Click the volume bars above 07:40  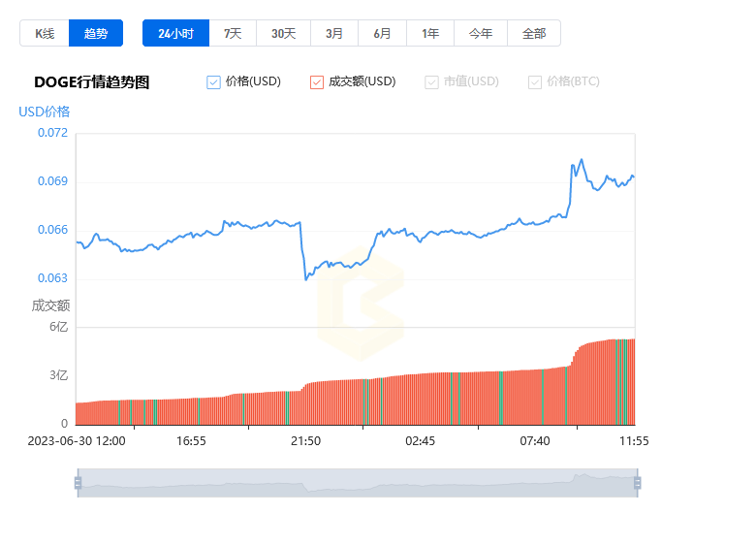point(534,398)
